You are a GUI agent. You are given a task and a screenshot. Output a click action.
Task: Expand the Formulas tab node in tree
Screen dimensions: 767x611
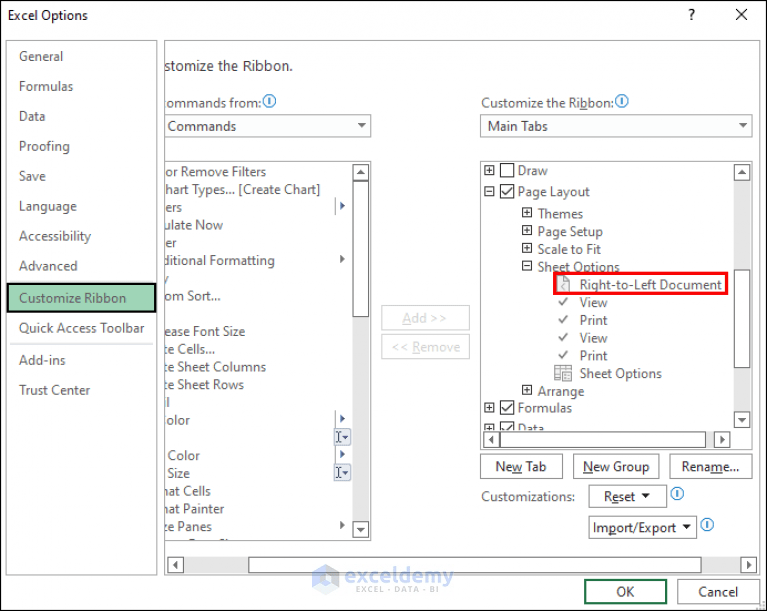click(x=489, y=407)
